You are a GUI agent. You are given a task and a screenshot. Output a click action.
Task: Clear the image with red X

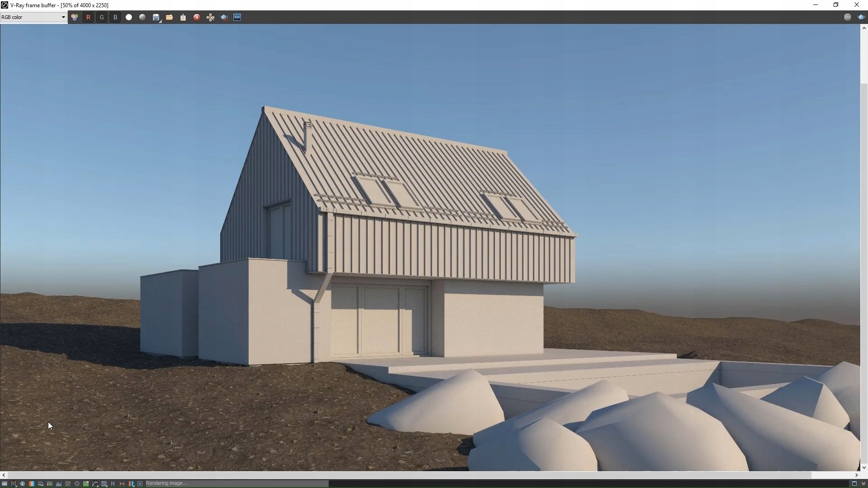click(197, 17)
